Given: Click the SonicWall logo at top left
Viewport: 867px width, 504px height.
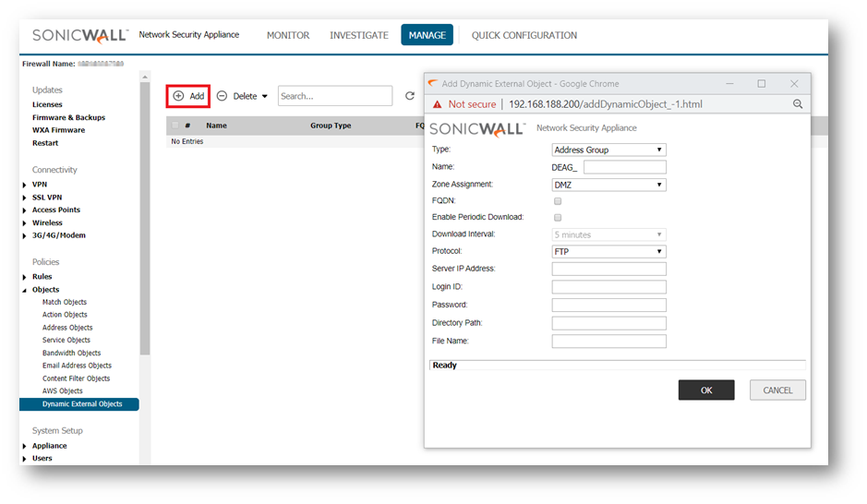Looking at the screenshot, I should [80, 35].
